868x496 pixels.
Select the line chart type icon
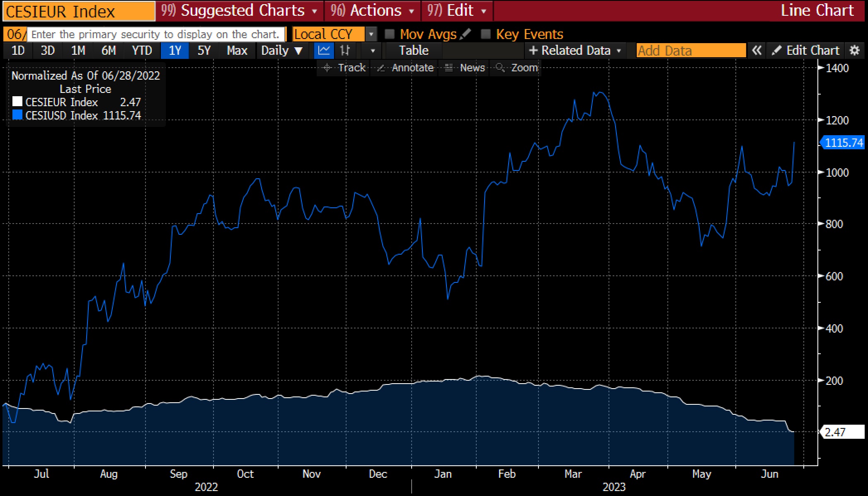(324, 51)
